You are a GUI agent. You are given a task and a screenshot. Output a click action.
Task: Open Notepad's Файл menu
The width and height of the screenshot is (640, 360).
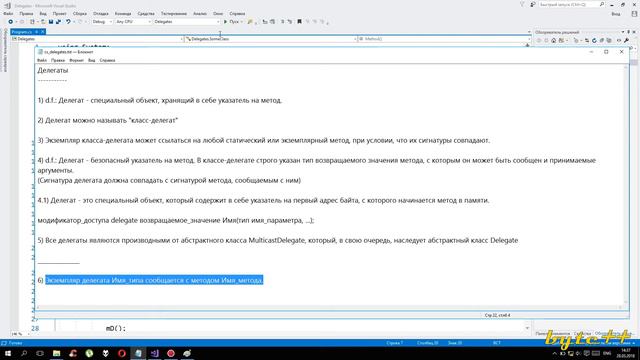42,60
